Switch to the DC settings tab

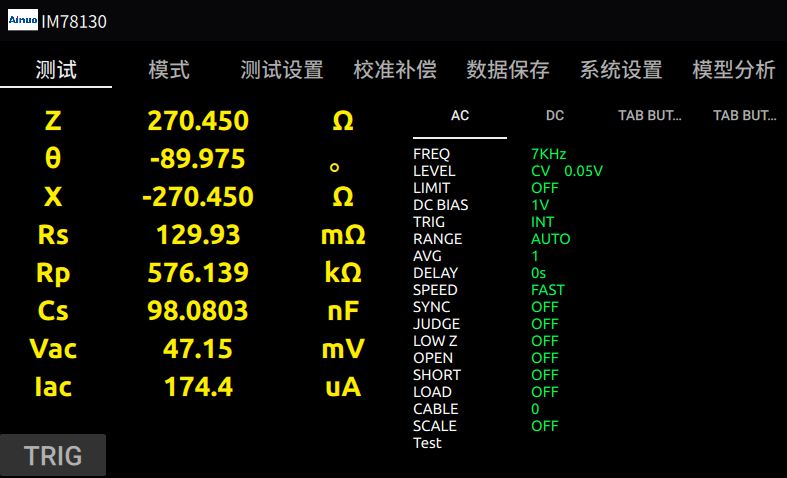pyautogui.click(x=555, y=116)
